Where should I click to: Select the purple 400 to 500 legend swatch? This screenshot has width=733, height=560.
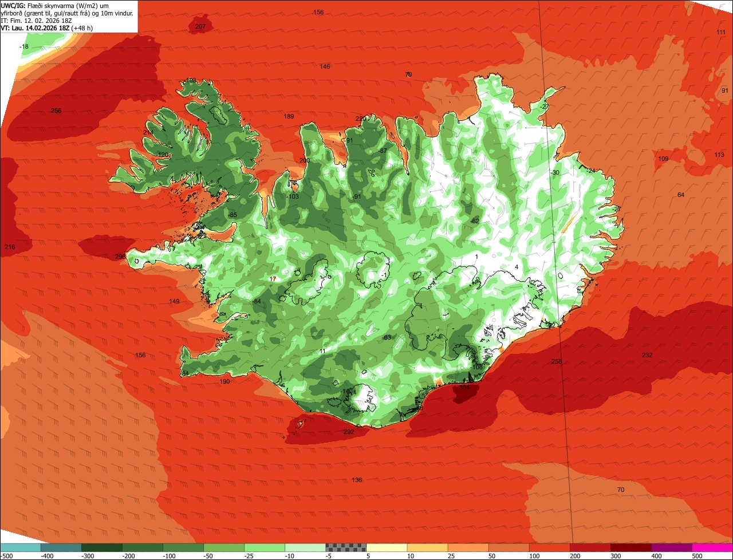click(x=671, y=547)
